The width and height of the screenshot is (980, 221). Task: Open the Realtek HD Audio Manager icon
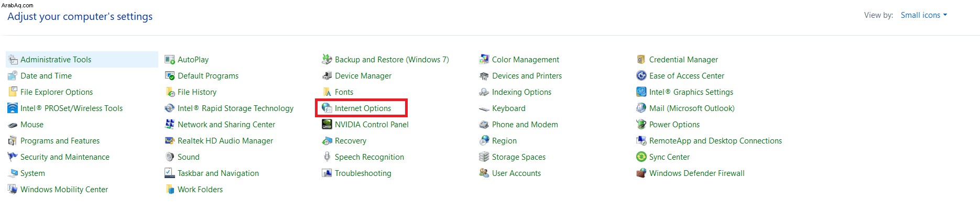[x=169, y=141]
